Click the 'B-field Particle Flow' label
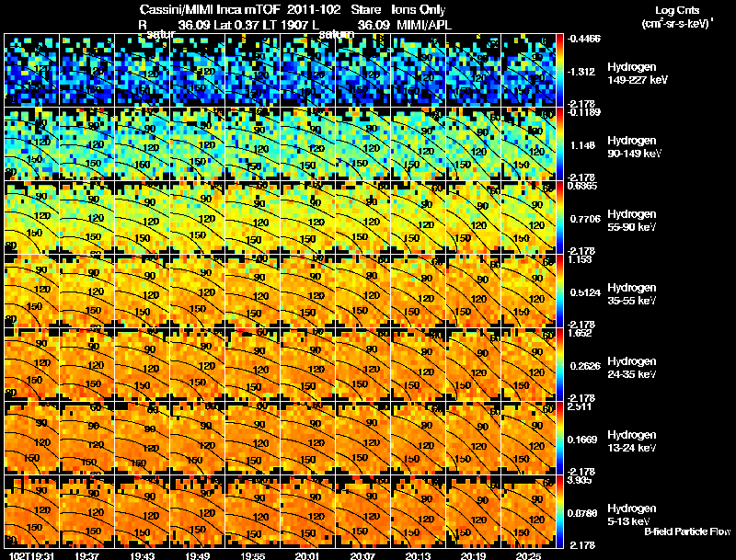 pos(687,531)
